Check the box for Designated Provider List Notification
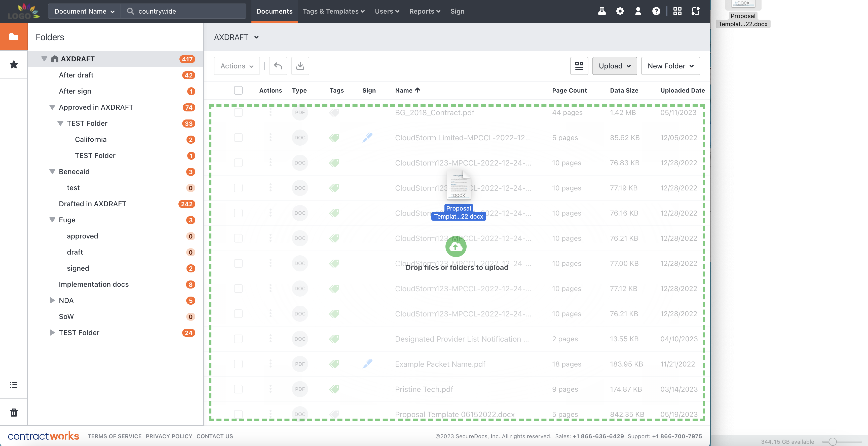868x446 pixels. [238, 339]
